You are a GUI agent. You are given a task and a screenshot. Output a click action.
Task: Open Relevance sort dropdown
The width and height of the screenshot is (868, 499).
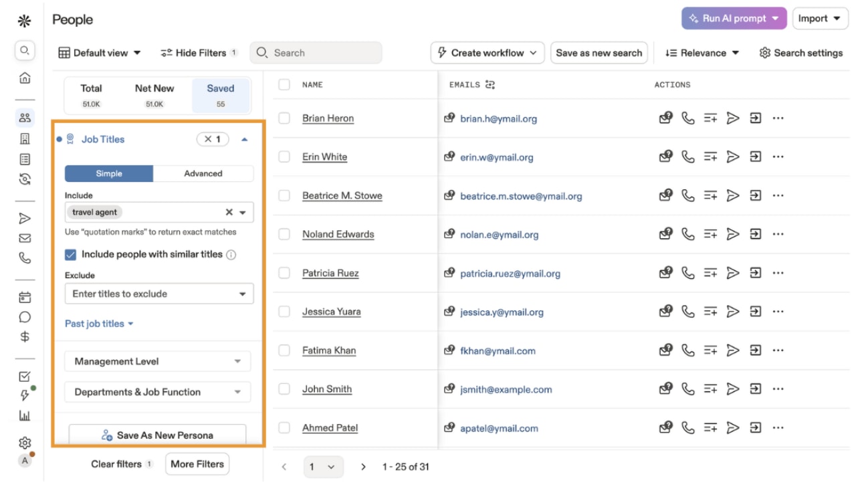[702, 53]
